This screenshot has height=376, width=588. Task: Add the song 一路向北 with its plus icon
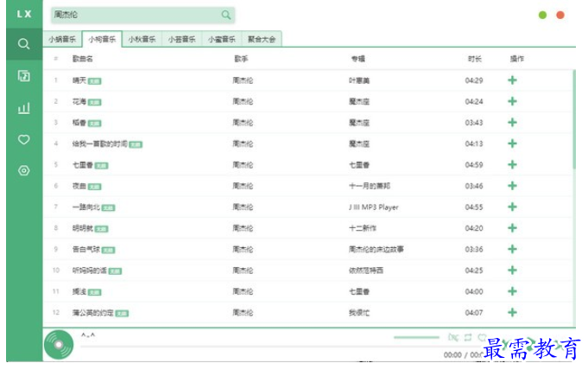(512, 207)
